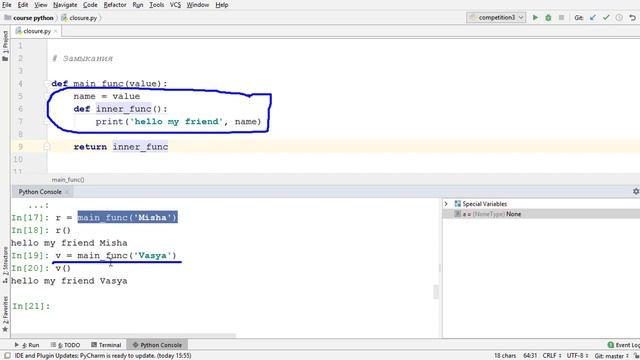Image resolution: width=640 pixels, height=360 pixels.
Task: Expand the Special Variables node
Action: click(x=447, y=204)
